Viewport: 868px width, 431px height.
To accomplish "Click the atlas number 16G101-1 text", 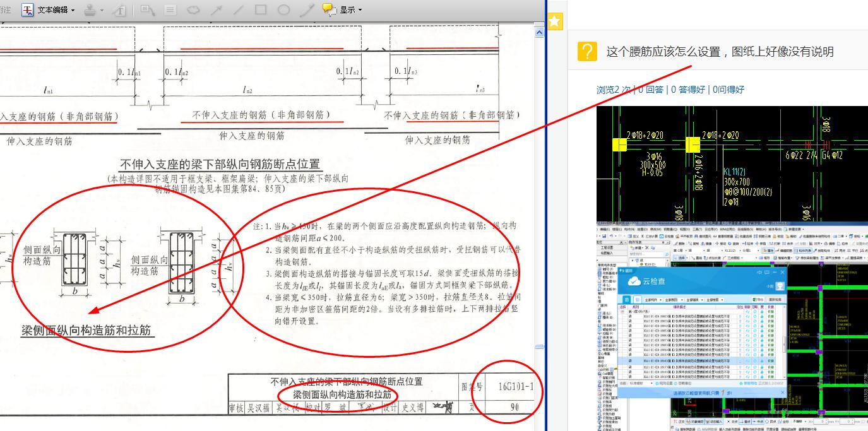I will pos(515,386).
